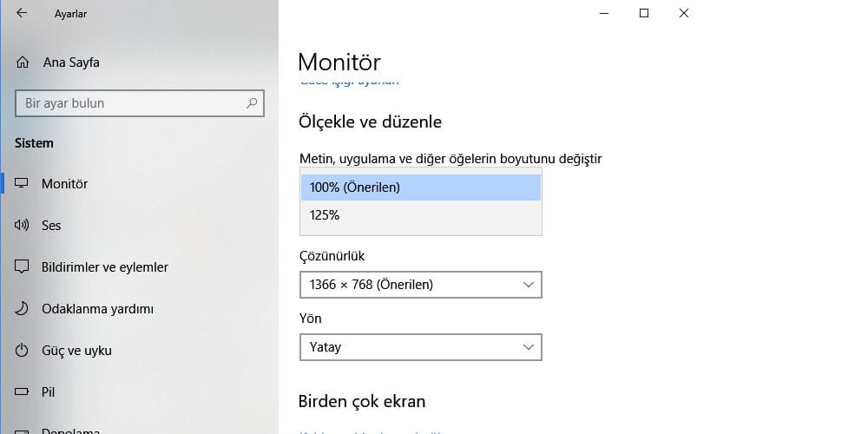
Task: Click the magnifier icon in the search box
Action: 252,103
